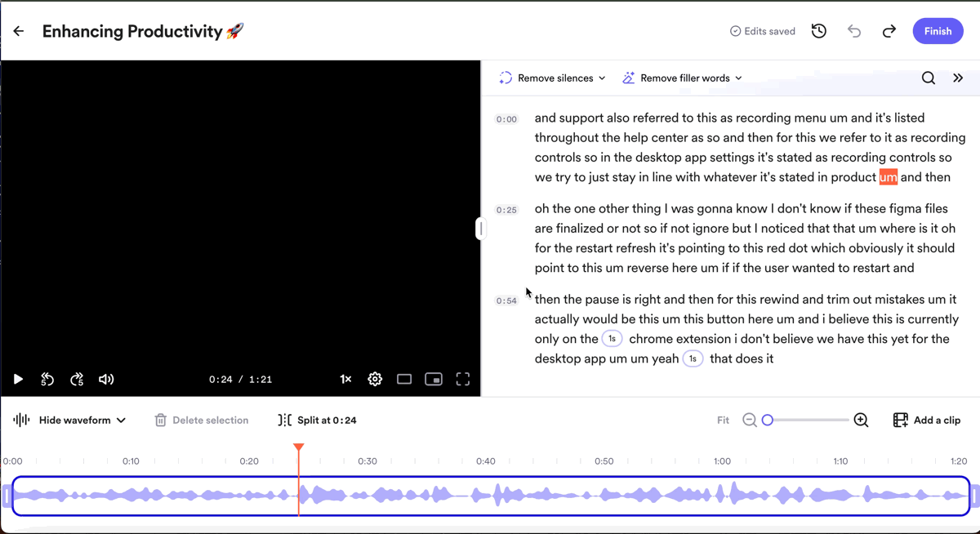Screen dimensions: 980x534
Task: Open transcript search magnifier
Action: pyautogui.click(x=929, y=78)
